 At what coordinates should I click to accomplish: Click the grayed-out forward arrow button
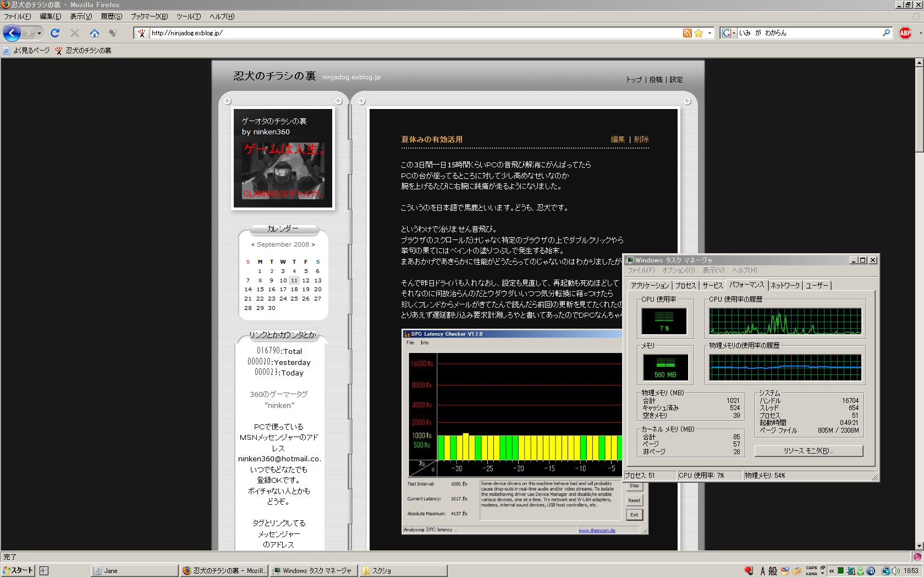(x=28, y=33)
